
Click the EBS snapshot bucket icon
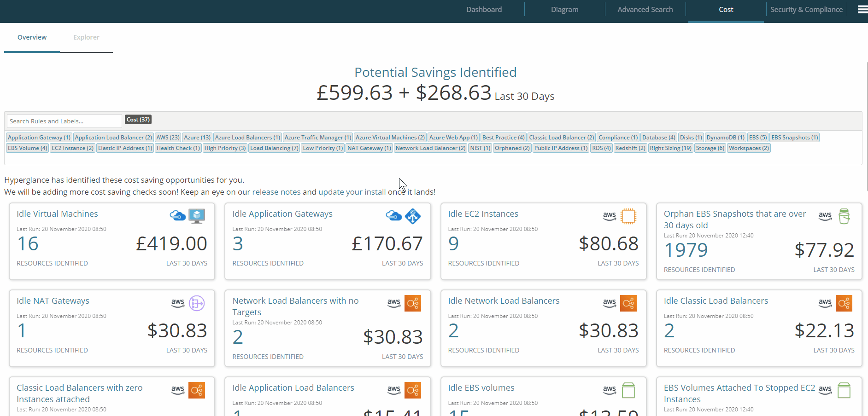[844, 216]
